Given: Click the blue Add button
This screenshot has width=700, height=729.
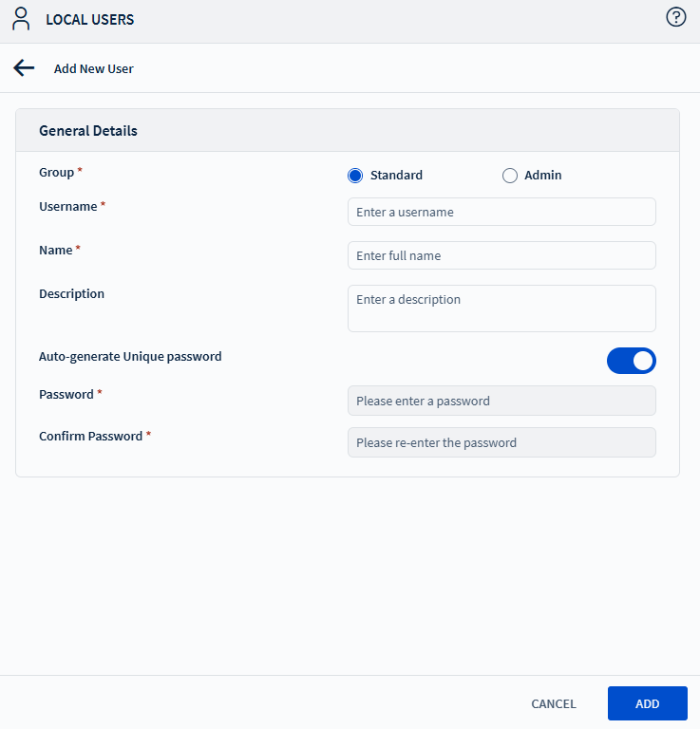Looking at the screenshot, I should (647, 703).
